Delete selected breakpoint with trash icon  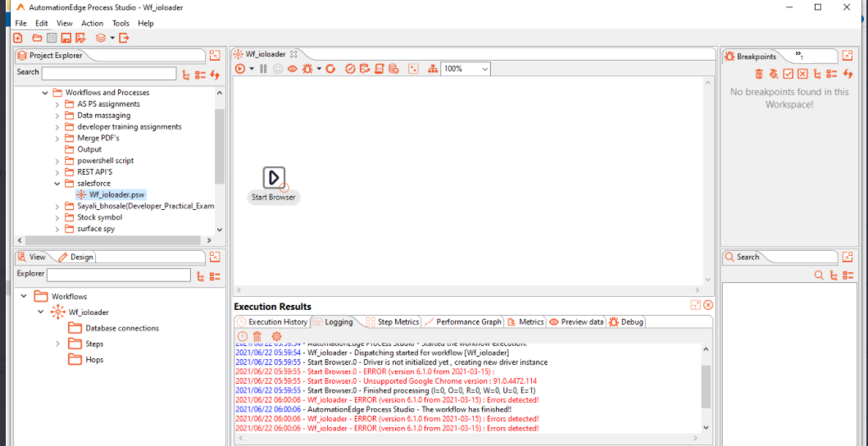759,74
